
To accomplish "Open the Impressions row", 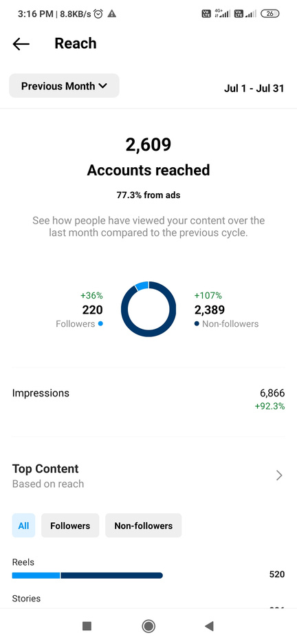I will click(148, 400).
